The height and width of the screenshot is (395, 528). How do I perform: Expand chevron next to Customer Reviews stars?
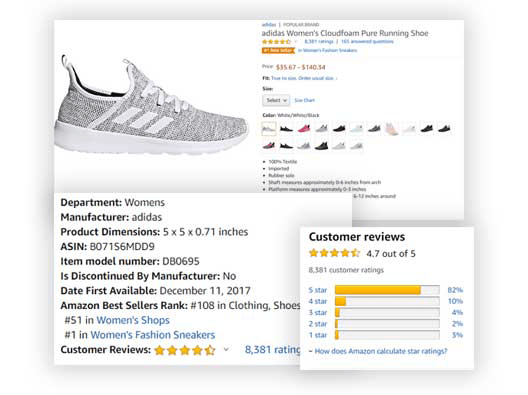(226, 350)
